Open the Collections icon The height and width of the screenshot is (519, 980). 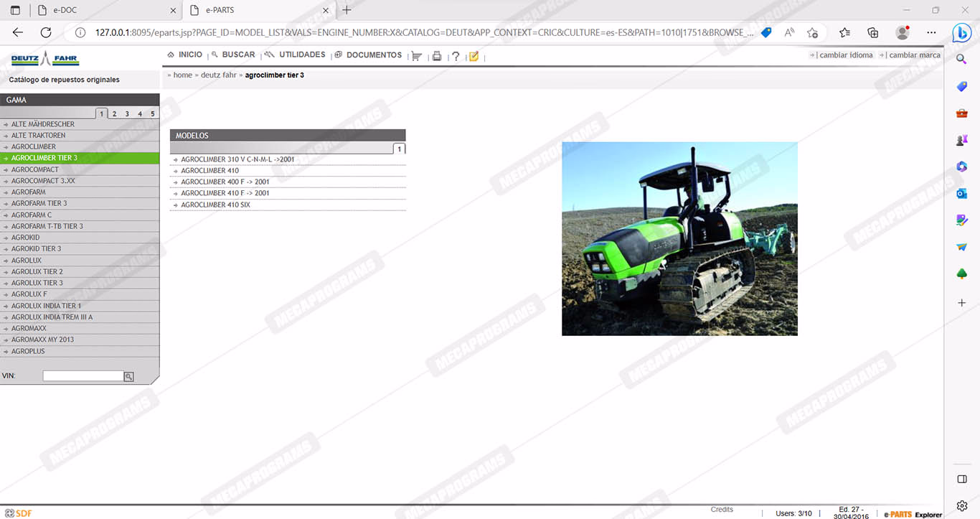[873, 32]
